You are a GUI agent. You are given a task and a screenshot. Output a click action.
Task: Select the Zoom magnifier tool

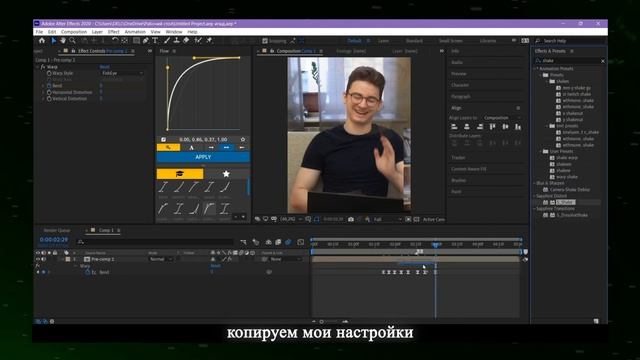point(73,40)
